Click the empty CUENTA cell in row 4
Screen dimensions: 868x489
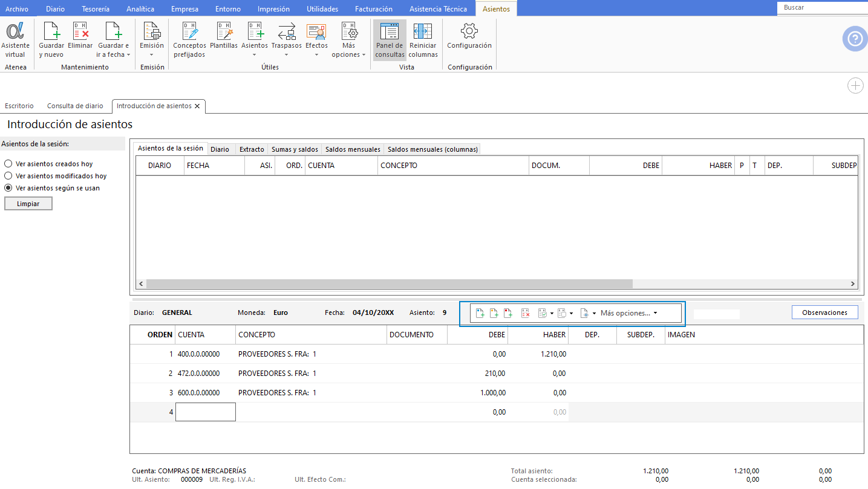click(x=206, y=412)
